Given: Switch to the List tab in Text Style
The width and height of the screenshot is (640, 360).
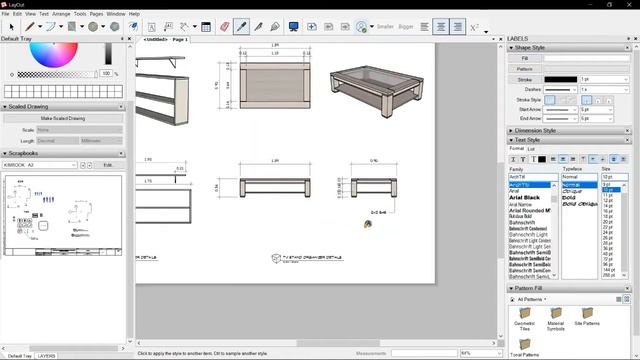Looking at the screenshot, I should coord(531,149).
